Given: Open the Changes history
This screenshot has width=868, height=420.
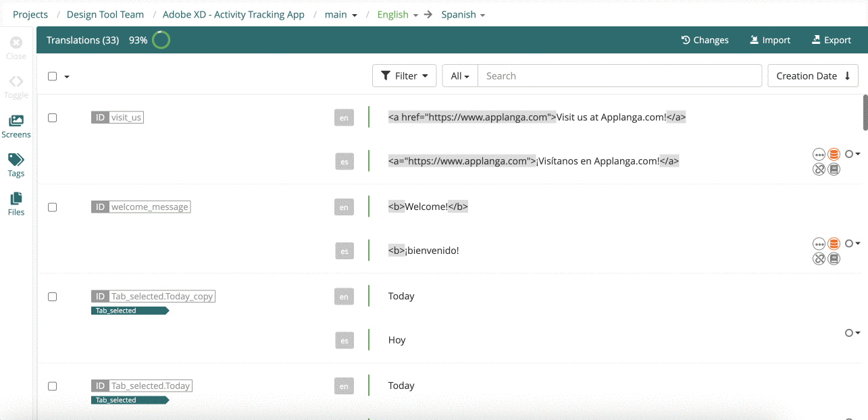Looking at the screenshot, I should (x=705, y=40).
